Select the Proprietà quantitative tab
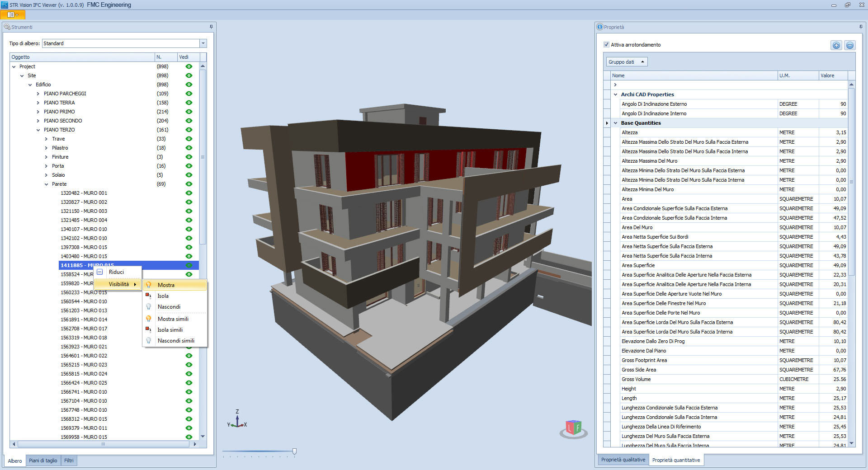 pos(676,460)
